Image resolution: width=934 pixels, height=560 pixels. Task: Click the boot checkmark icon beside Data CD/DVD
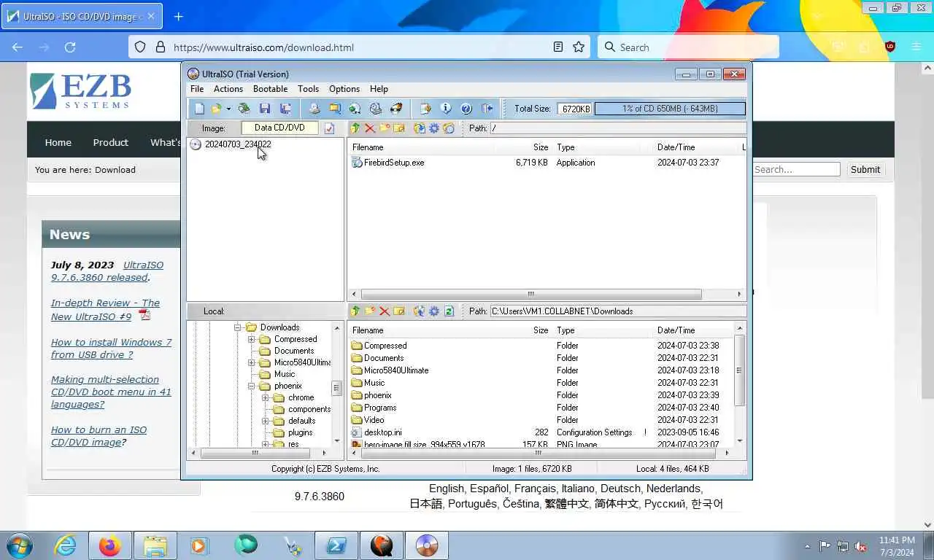[x=329, y=128]
